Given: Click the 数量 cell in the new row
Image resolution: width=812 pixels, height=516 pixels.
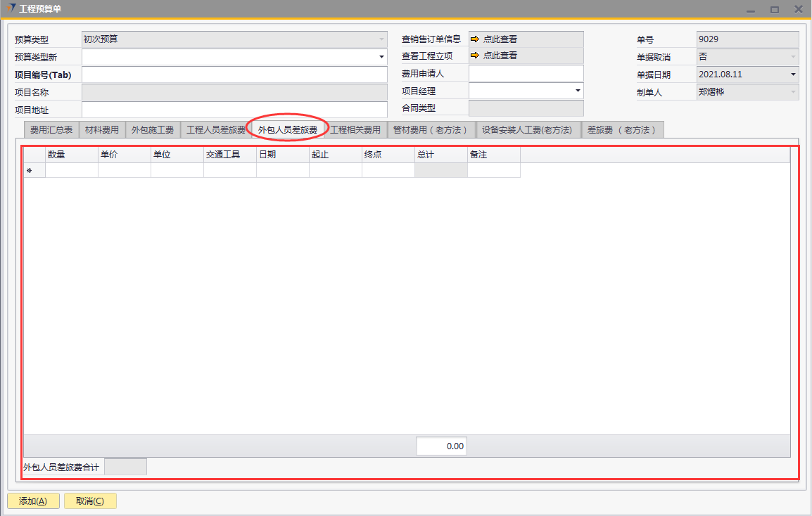Looking at the screenshot, I should (71, 170).
